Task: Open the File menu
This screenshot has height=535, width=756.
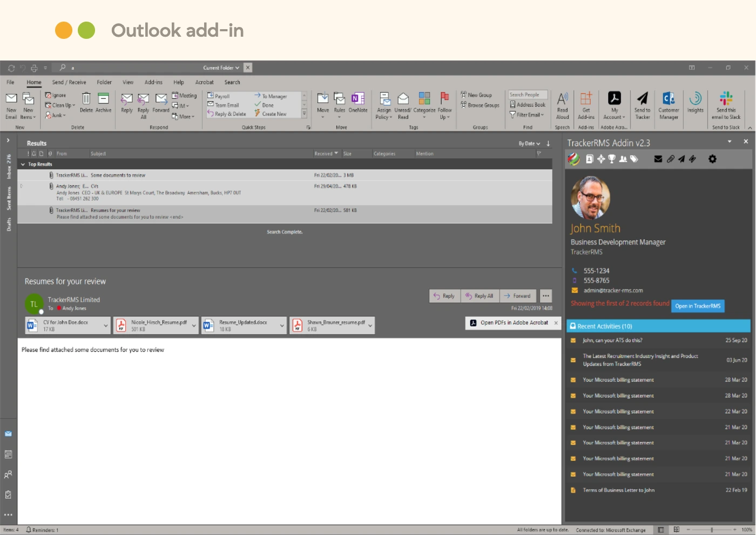Action: 10,83
